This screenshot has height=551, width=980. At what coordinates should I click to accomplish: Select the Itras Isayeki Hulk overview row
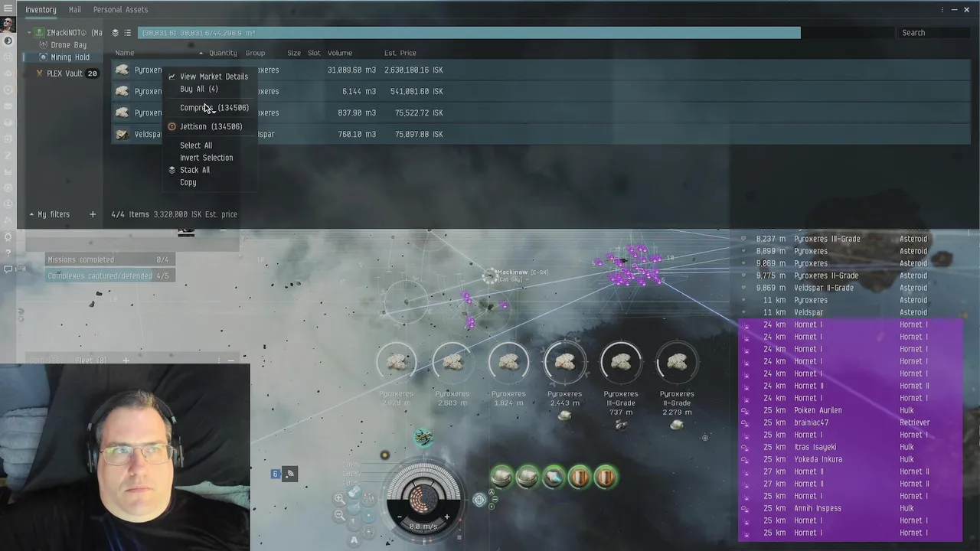point(850,447)
